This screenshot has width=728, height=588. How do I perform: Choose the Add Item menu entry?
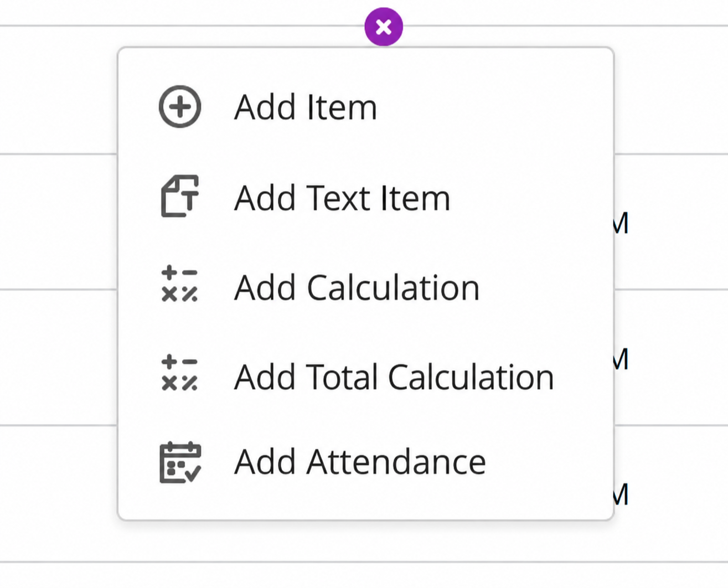365,107
